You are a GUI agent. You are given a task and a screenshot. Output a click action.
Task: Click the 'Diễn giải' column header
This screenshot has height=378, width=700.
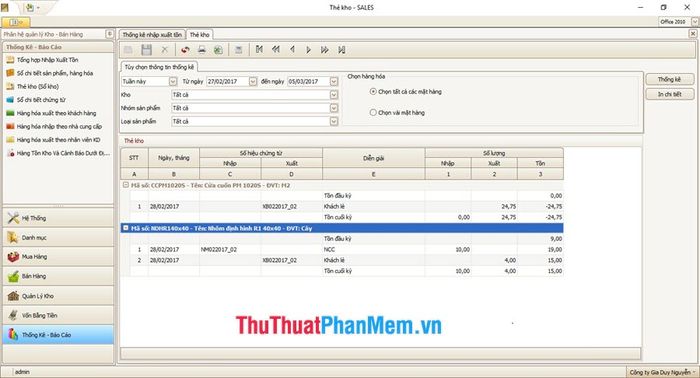(x=373, y=158)
